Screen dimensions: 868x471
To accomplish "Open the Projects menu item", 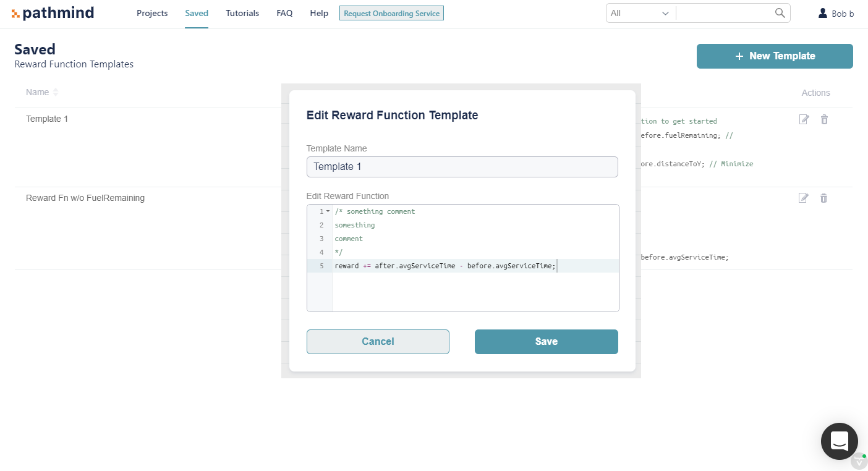I will (x=152, y=13).
